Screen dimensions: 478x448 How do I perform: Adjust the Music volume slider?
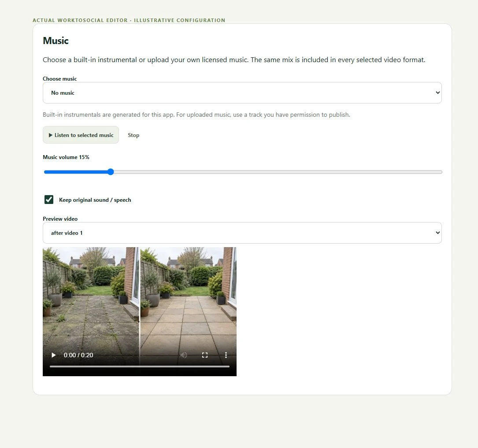click(x=243, y=172)
